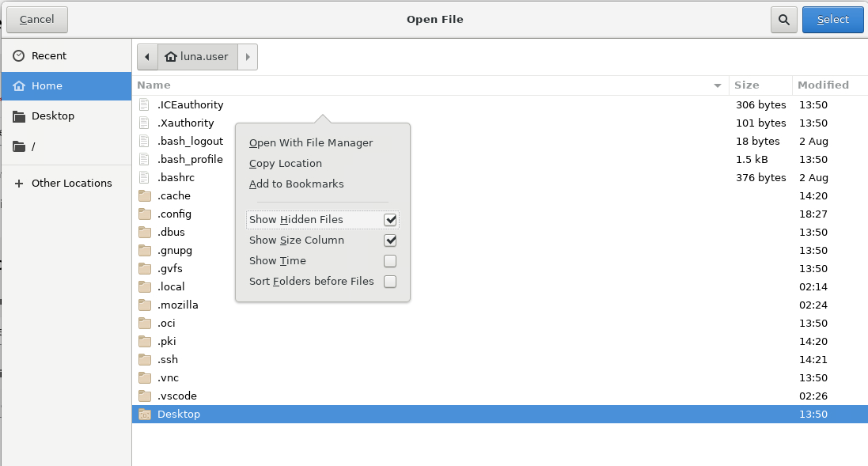Screen dimensions: 868x466
Task: Click the Desktop folder icon in sidebar
Action: pos(19,116)
